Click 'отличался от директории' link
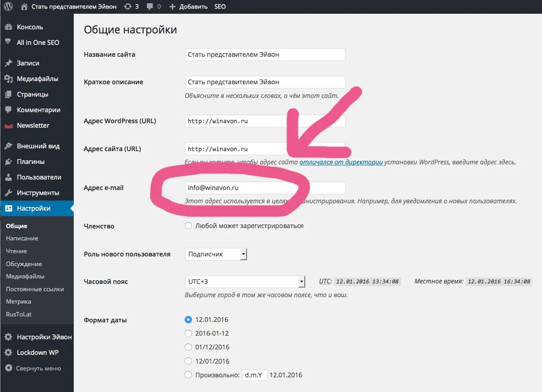Viewport: 542px width, 392px height. 341,162
